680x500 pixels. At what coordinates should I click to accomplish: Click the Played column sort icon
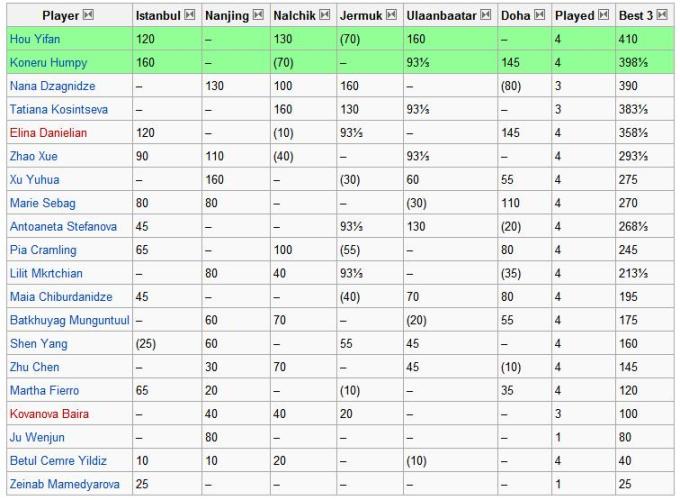point(603,16)
